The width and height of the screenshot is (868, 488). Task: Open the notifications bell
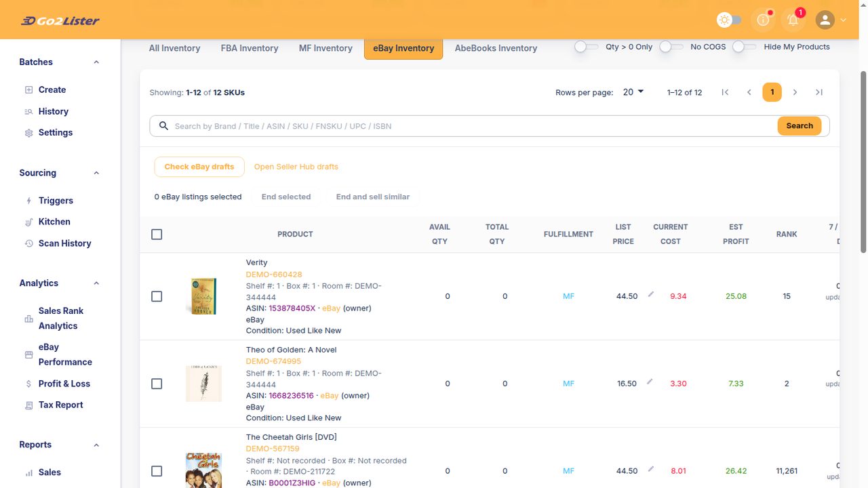click(x=793, y=20)
